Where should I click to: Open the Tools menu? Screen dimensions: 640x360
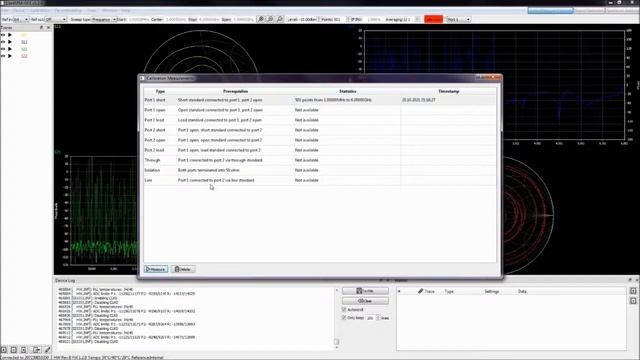[92, 10]
